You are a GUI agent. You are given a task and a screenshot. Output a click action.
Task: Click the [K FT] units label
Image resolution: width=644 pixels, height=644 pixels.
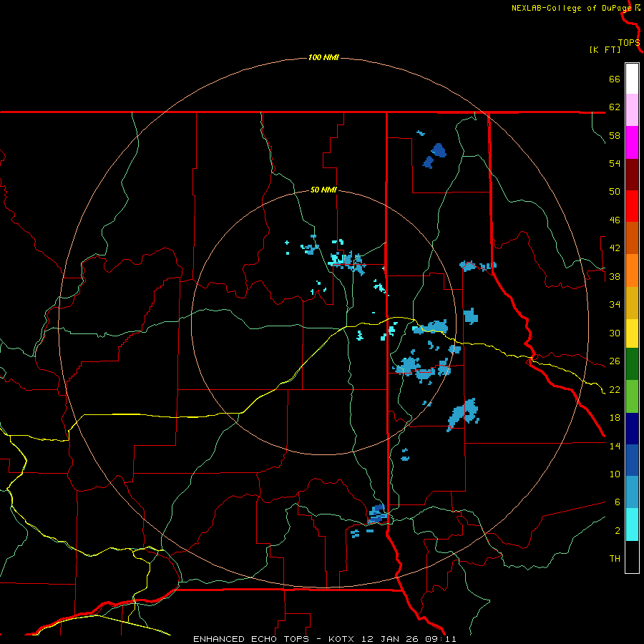click(x=605, y=50)
